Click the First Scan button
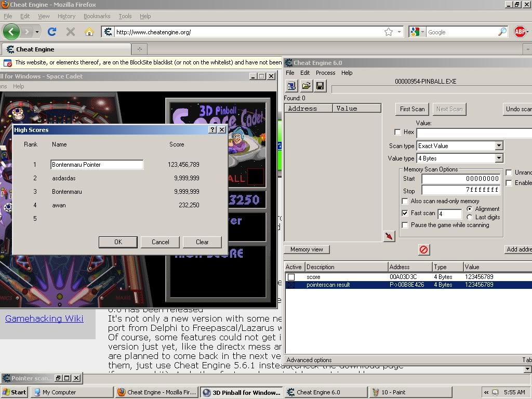 [x=412, y=109]
